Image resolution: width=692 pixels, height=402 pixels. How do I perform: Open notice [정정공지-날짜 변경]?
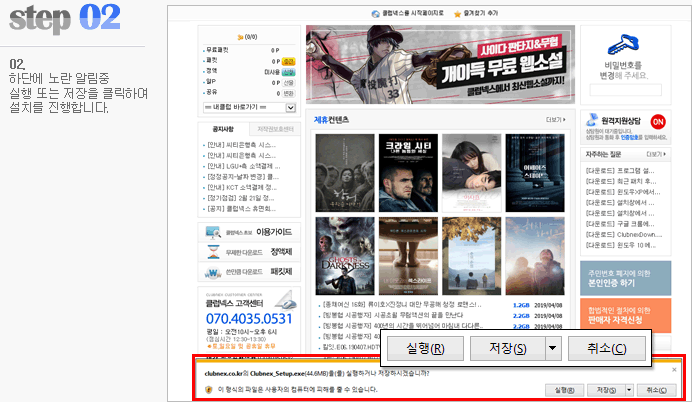(243, 177)
